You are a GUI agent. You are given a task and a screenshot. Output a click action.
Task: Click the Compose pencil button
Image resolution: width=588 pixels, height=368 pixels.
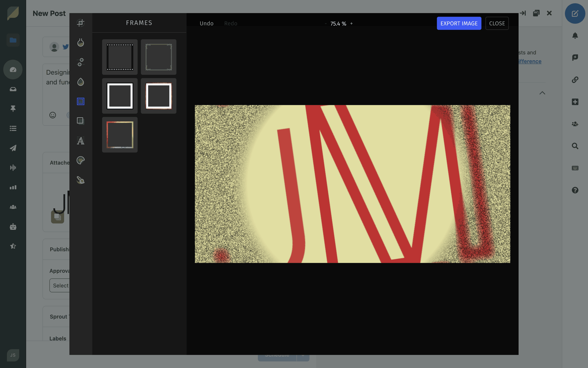(x=575, y=13)
